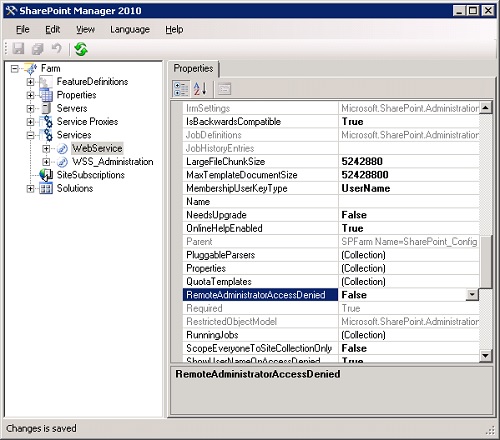This screenshot has height=440, width=500.
Task: Select SiteSubscriptions in the tree
Action: [91, 175]
